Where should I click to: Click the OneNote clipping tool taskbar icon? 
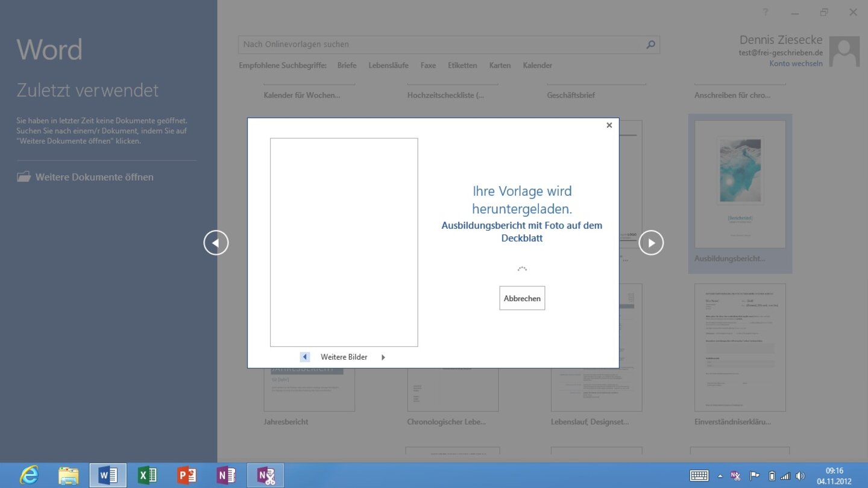pos(266,475)
